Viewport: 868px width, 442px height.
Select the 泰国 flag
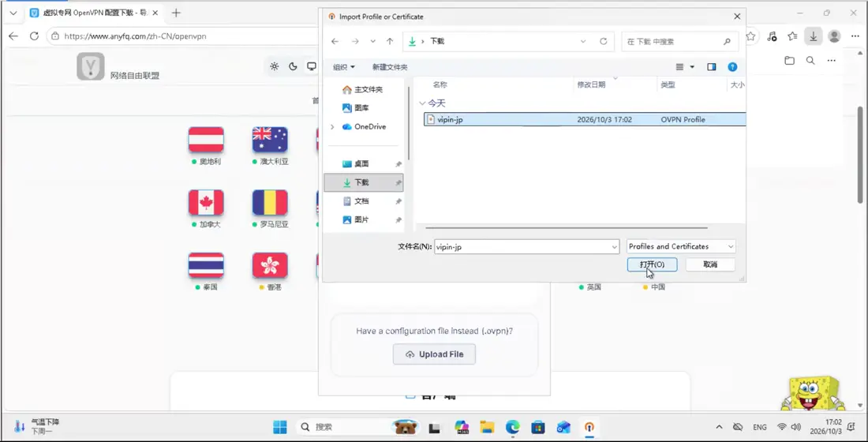coord(206,265)
